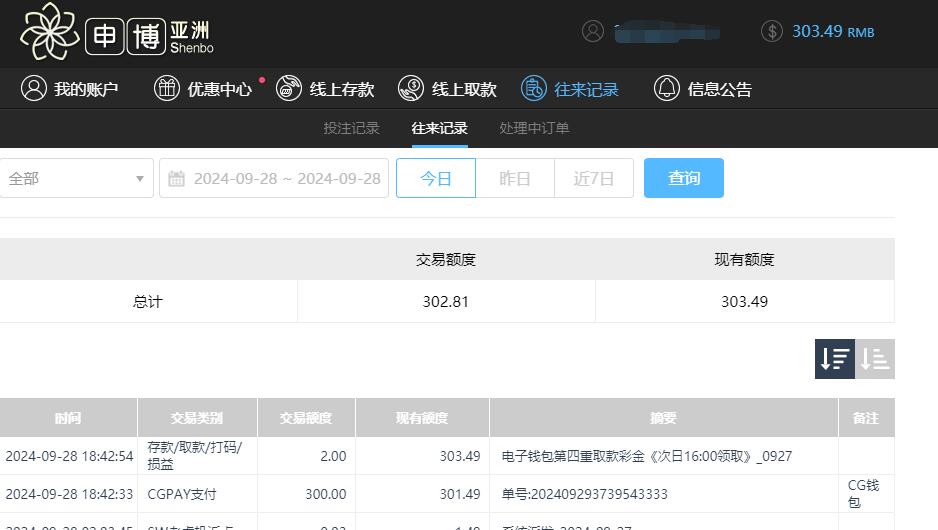Click the 摘要 column header
This screenshot has width=938, height=530.
coord(664,418)
